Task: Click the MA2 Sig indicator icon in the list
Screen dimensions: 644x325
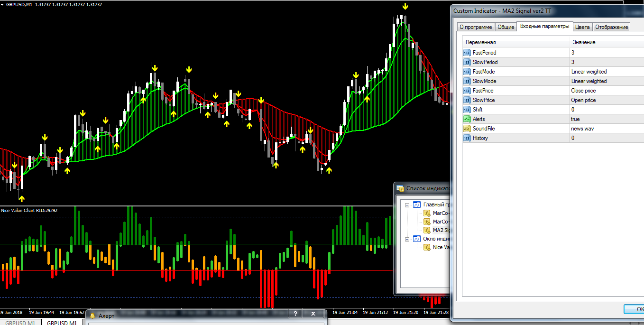Action: pos(427,230)
